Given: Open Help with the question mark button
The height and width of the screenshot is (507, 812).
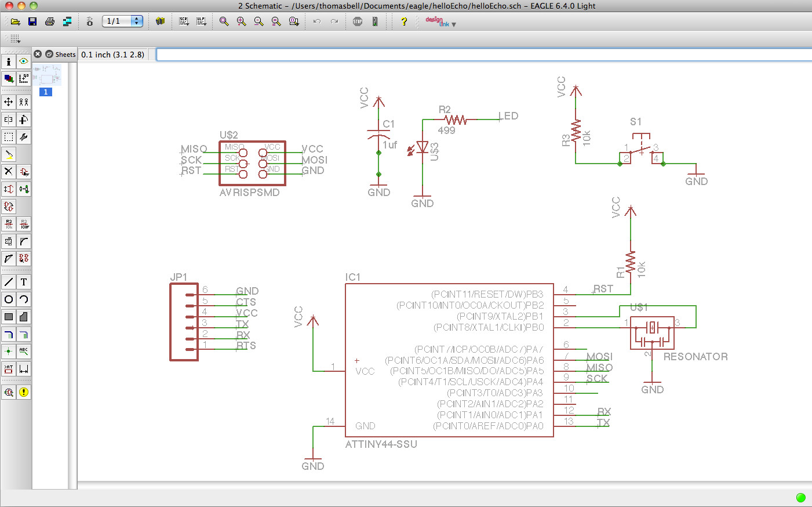Looking at the screenshot, I should tap(404, 21).
